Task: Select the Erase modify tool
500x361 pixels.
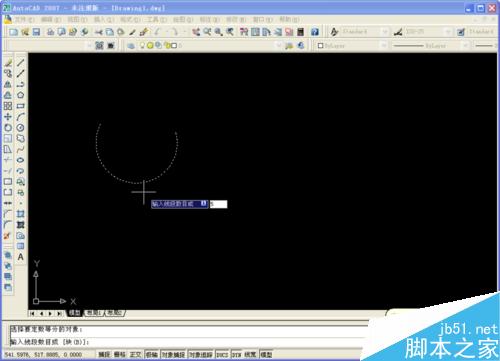Action: [x=8, y=63]
